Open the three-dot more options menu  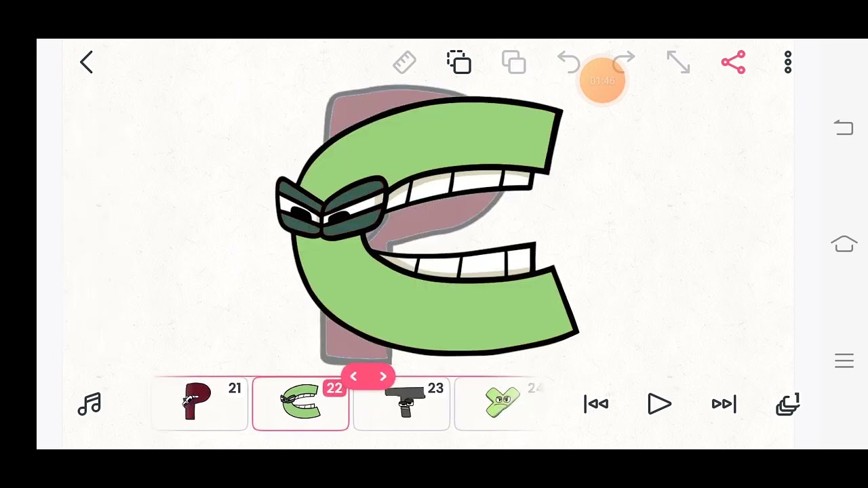[x=788, y=62]
